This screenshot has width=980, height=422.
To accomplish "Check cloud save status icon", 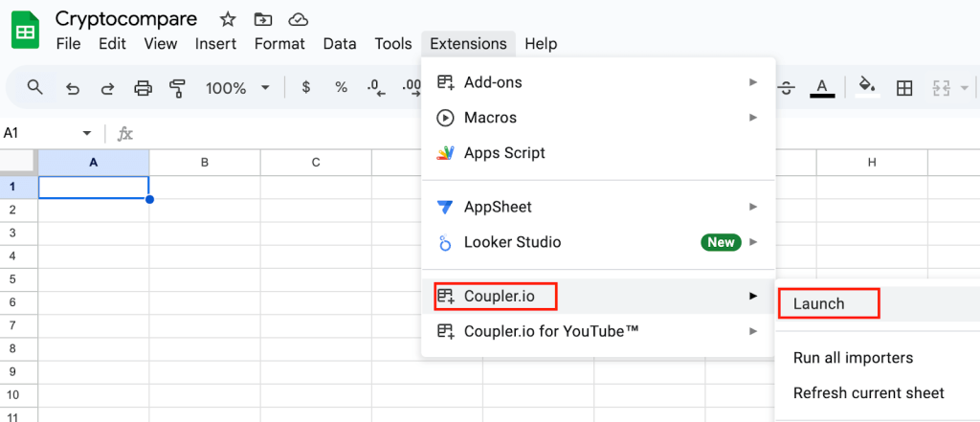I will click(299, 19).
